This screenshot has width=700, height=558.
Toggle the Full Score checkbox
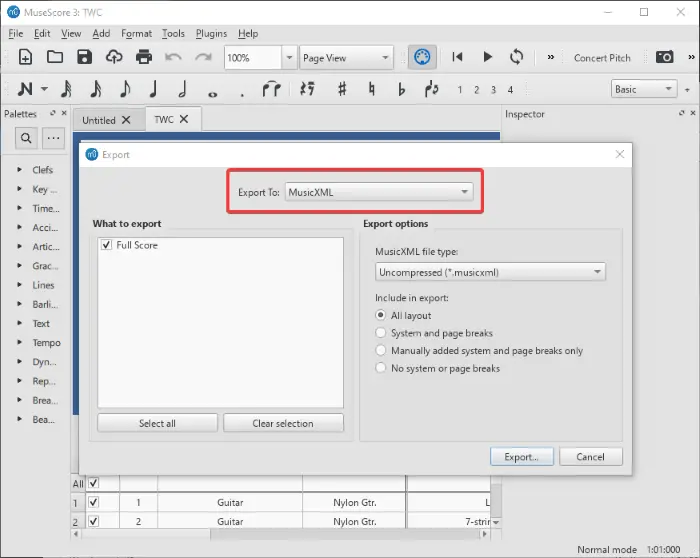[106, 245]
